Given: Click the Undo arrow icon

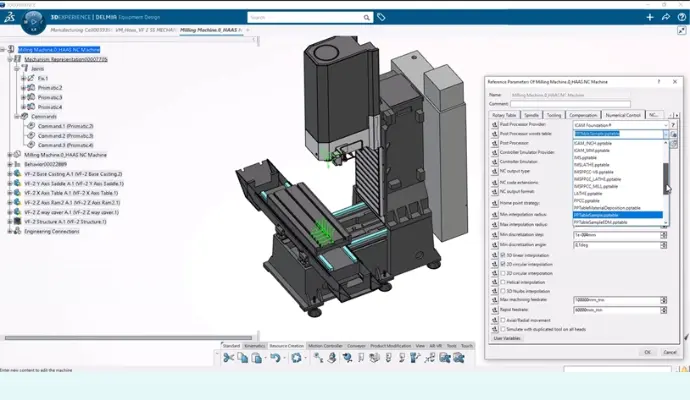Looking at the screenshot, I should point(275,358).
